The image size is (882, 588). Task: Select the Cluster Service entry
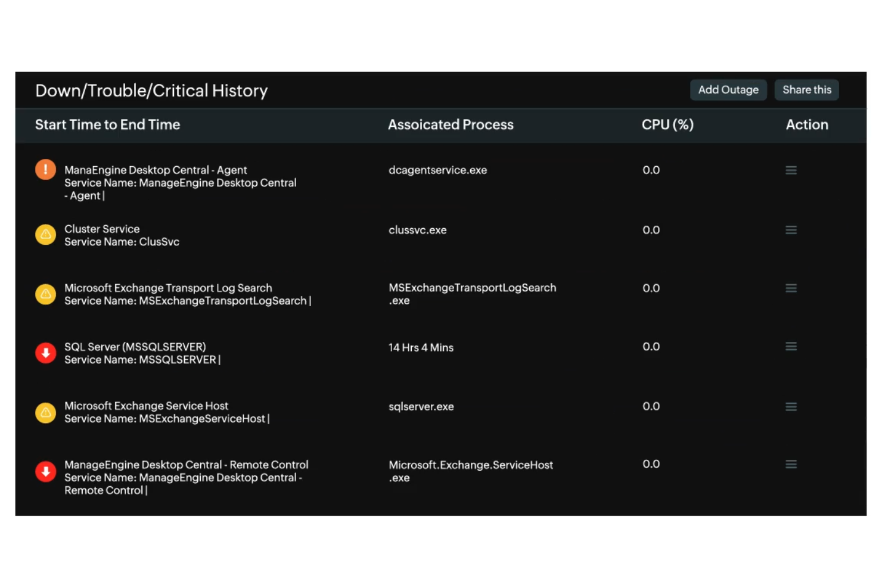(122, 235)
